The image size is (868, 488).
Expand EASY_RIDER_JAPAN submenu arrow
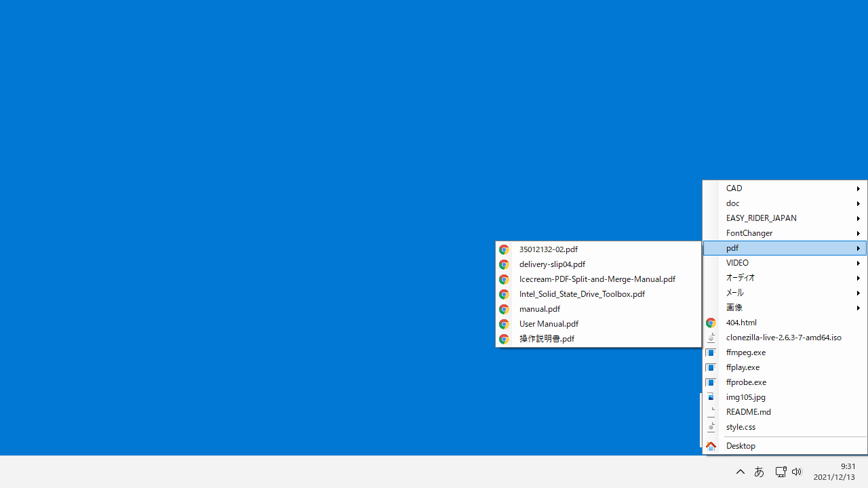point(859,218)
